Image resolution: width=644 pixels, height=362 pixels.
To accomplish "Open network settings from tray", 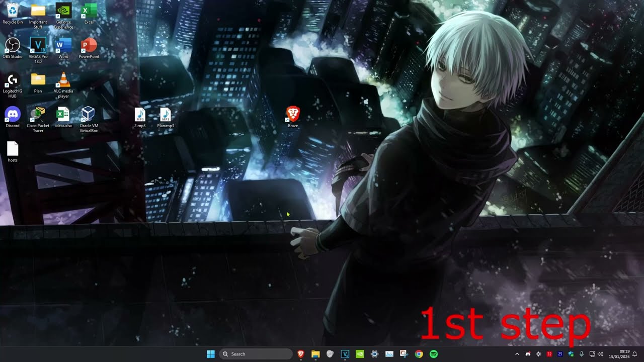I will [592, 354].
